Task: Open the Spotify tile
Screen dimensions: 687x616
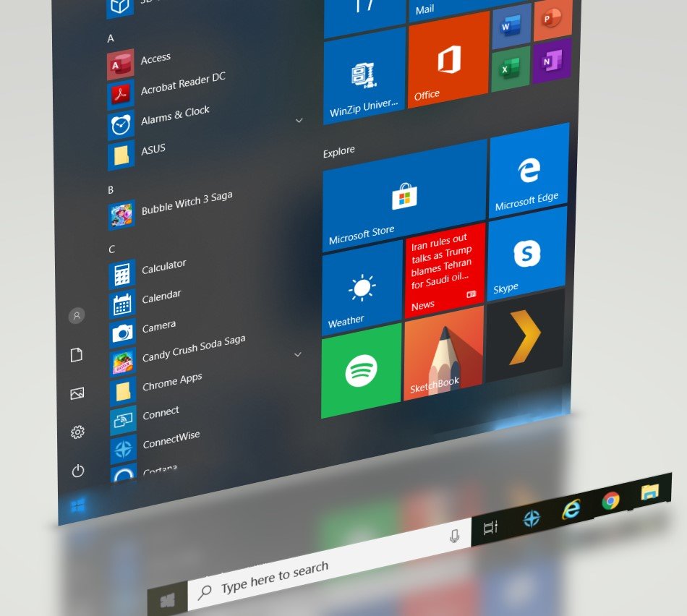Action: point(361,372)
